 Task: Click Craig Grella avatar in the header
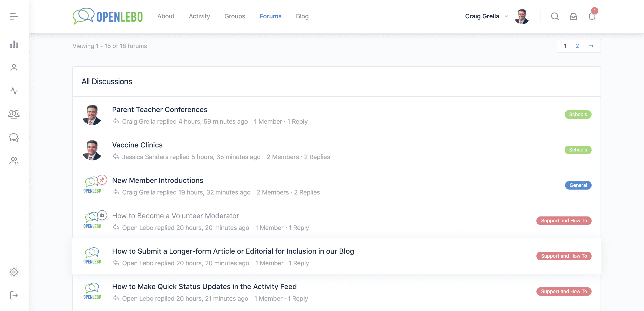522,16
